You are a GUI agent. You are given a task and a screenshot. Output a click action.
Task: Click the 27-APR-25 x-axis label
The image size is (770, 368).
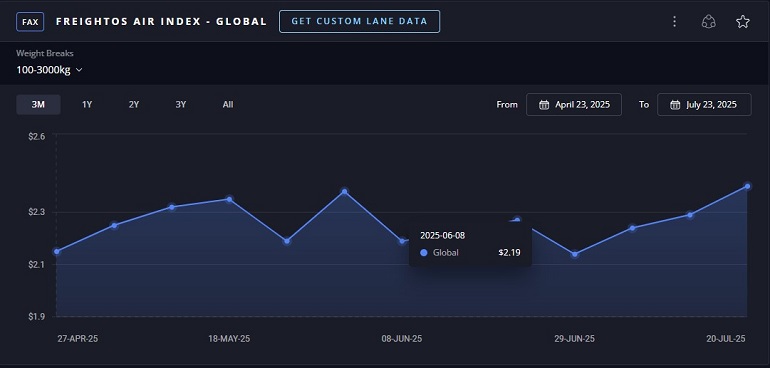(x=78, y=339)
